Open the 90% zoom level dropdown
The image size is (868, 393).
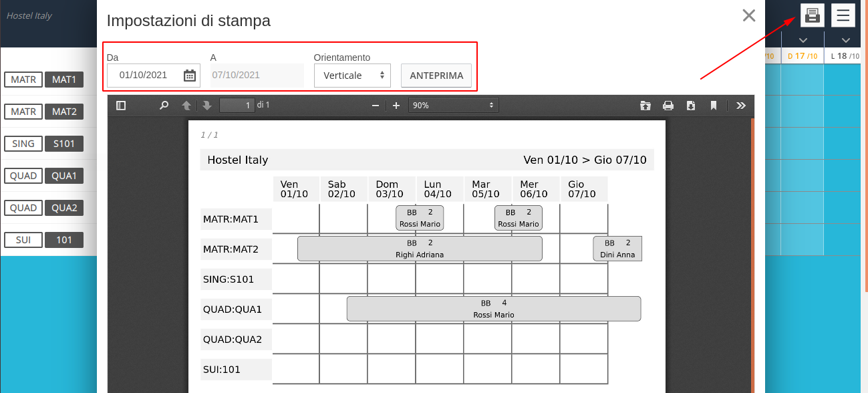coord(454,106)
